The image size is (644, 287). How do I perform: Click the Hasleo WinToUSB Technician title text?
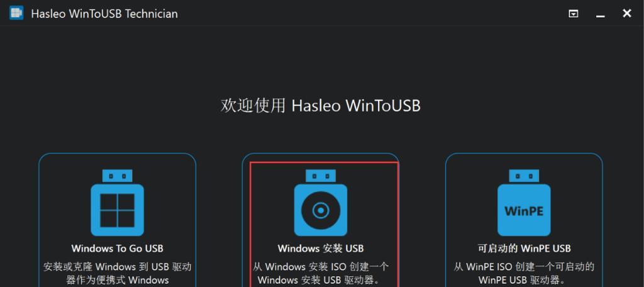tap(104, 14)
